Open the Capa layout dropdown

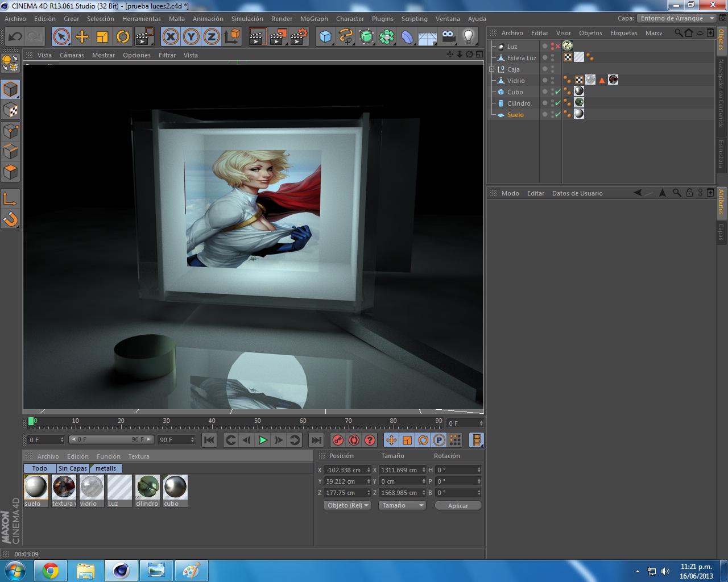(677, 18)
